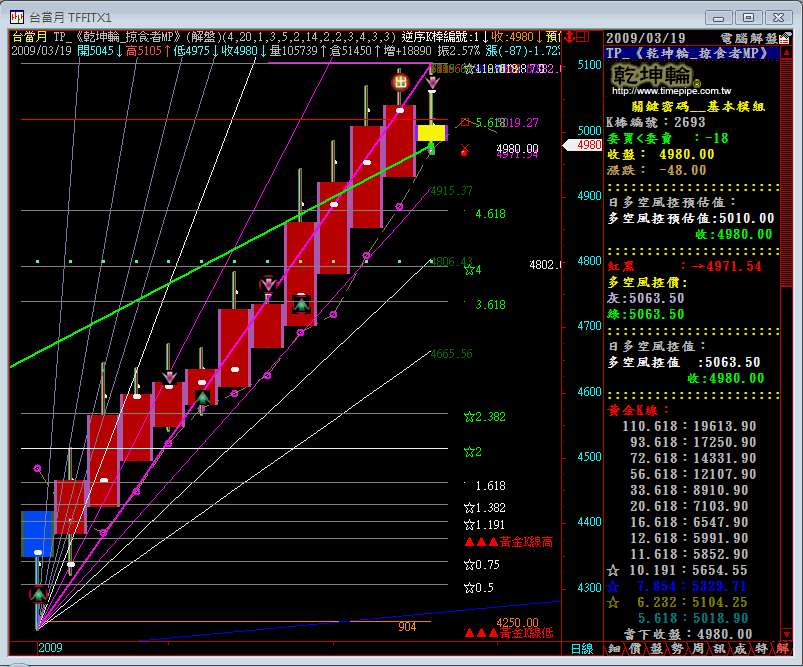Screen dimensions: 803x667
Task: Click the 日線 period button
Action: pyautogui.click(x=582, y=649)
